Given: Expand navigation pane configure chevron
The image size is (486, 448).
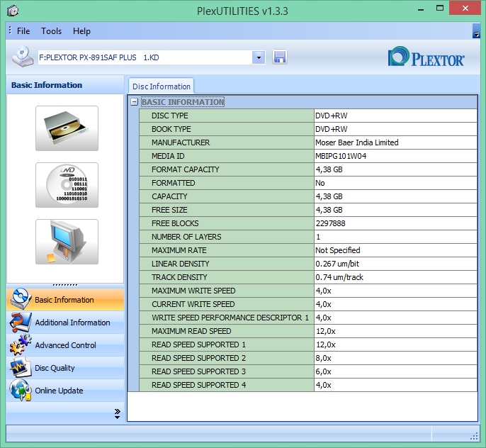Looking at the screenshot, I should tap(117, 414).
